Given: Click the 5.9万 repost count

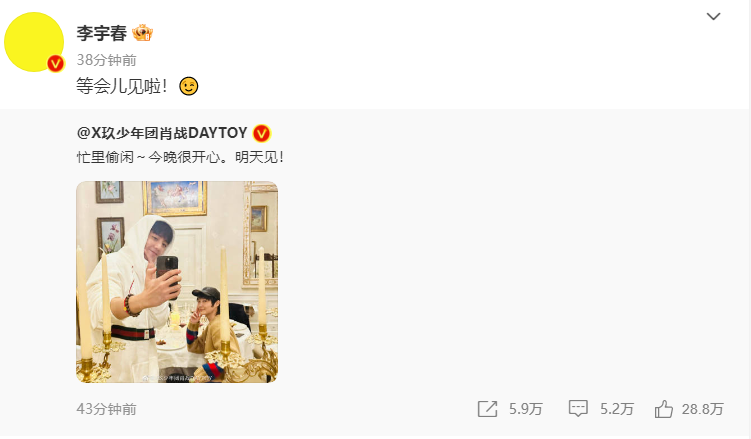Looking at the screenshot, I should [x=526, y=409].
